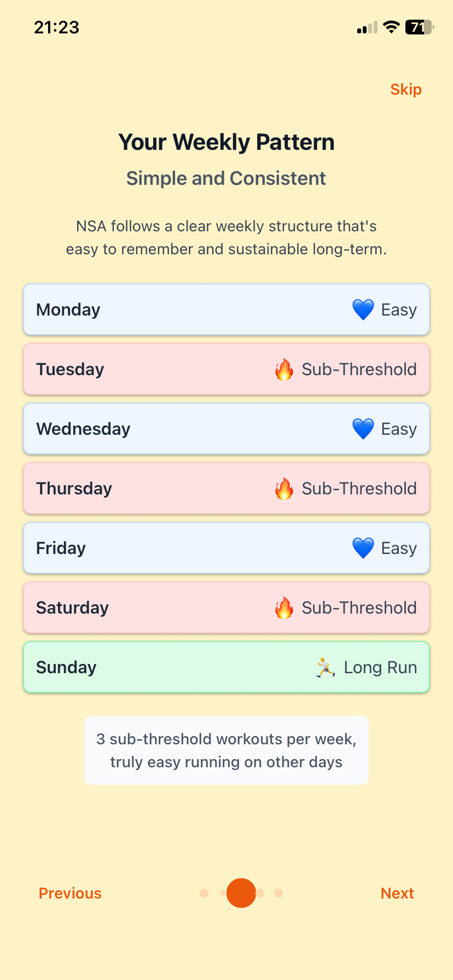This screenshot has width=453, height=980.
Task: Tap the flame icon on Thursday row
Action: coord(284,488)
